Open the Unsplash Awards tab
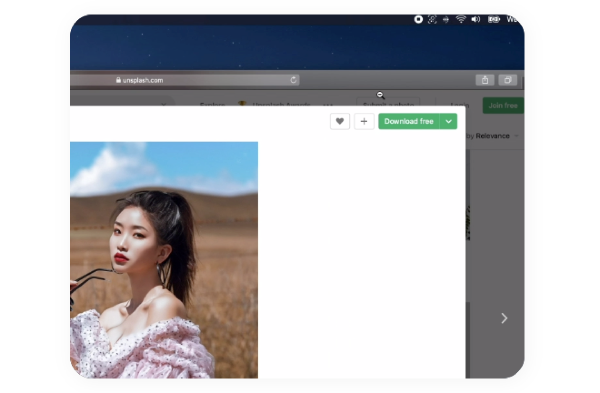This screenshot has height=393, width=600. coord(281,105)
